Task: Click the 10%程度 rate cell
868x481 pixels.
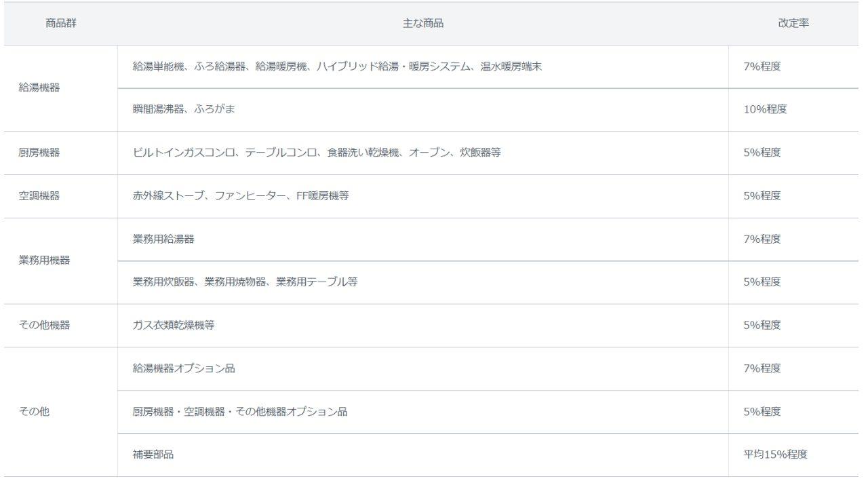Action: [x=793, y=110]
